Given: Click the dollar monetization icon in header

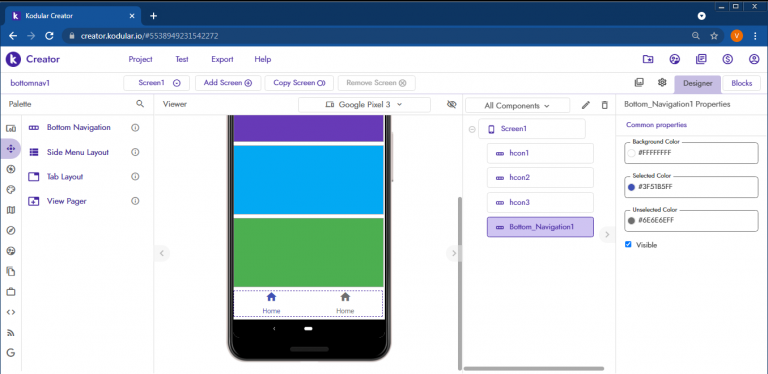Looking at the screenshot, I should [x=727, y=59].
